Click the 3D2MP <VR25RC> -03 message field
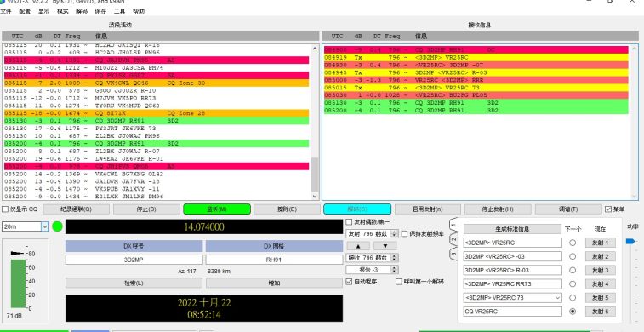This screenshot has height=332, width=644. [513, 256]
